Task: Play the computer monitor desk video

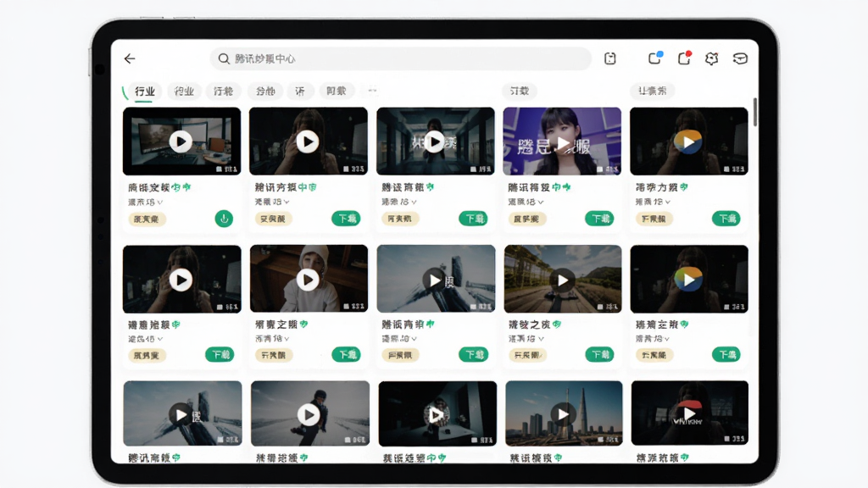Action: pyautogui.click(x=181, y=142)
